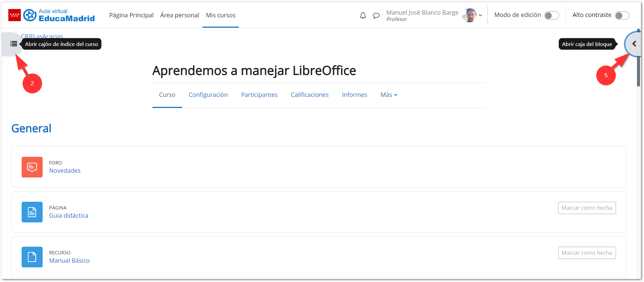The width and height of the screenshot is (644, 282).
Task: Click the Manual Básico resource icon
Action: (x=32, y=257)
